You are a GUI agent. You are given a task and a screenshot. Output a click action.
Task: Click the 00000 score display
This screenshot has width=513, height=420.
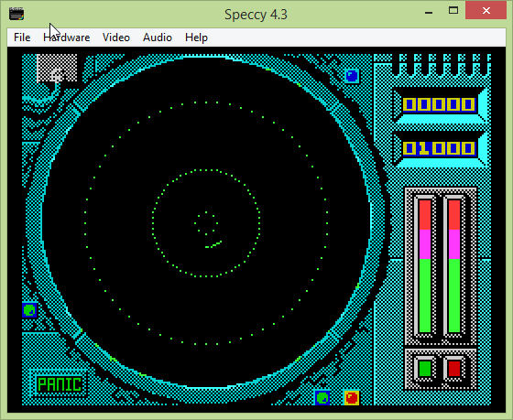pos(439,104)
